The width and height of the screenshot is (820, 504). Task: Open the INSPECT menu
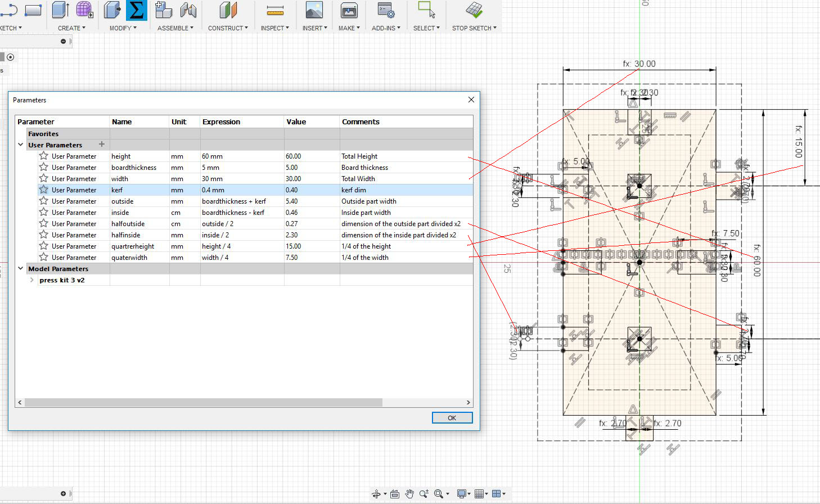(274, 28)
